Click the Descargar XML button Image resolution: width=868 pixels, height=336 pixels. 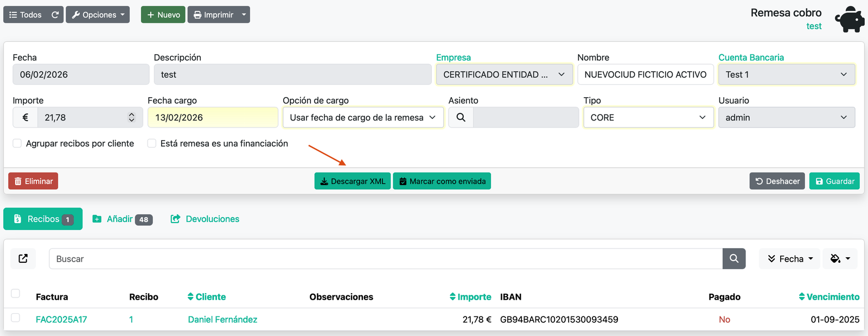coord(353,181)
